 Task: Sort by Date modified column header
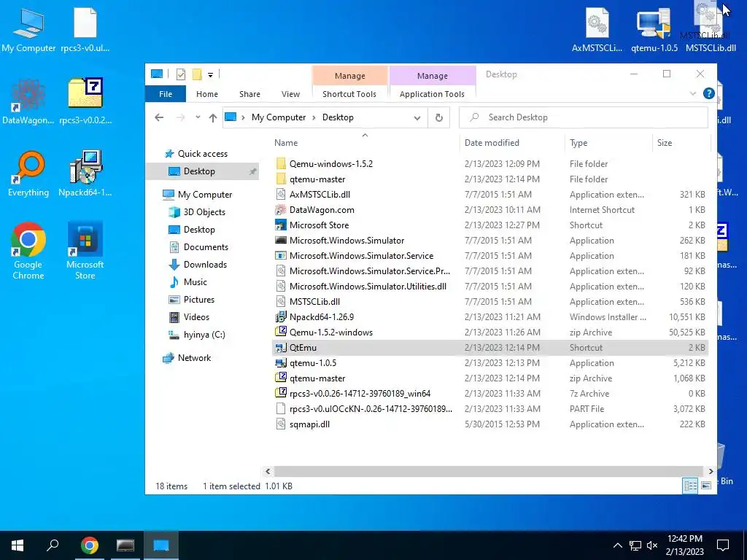[512, 142]
